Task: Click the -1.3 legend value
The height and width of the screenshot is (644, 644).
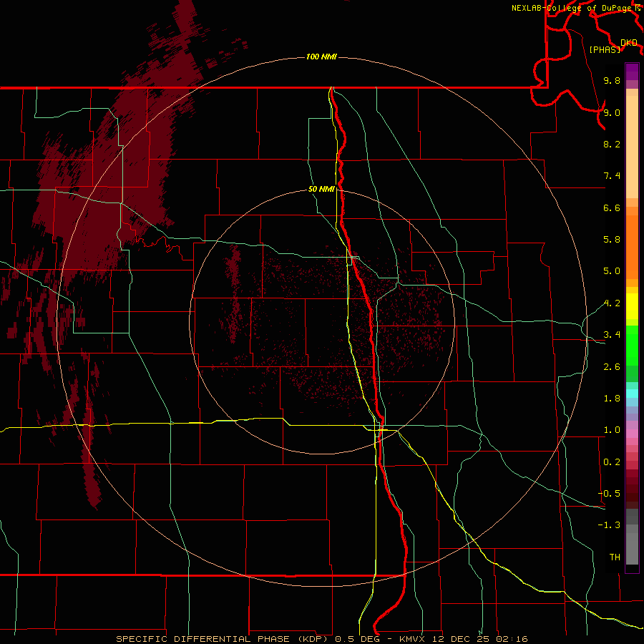Action: click(609, 525)
